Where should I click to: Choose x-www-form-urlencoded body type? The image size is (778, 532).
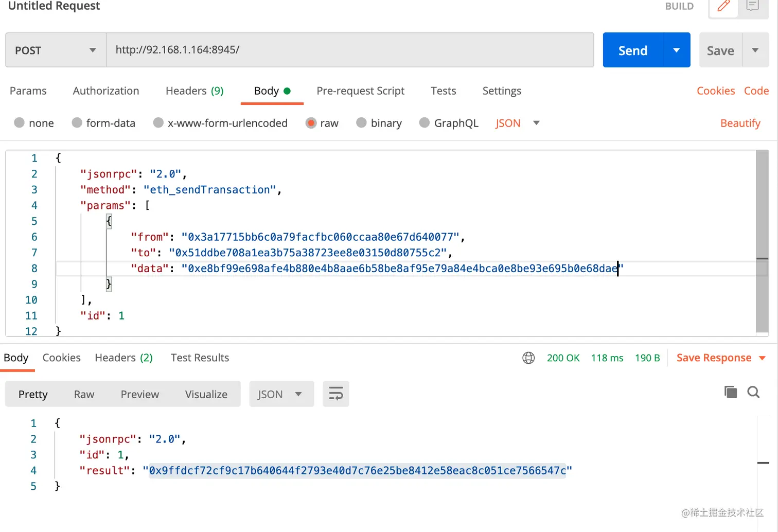point(158,123)
